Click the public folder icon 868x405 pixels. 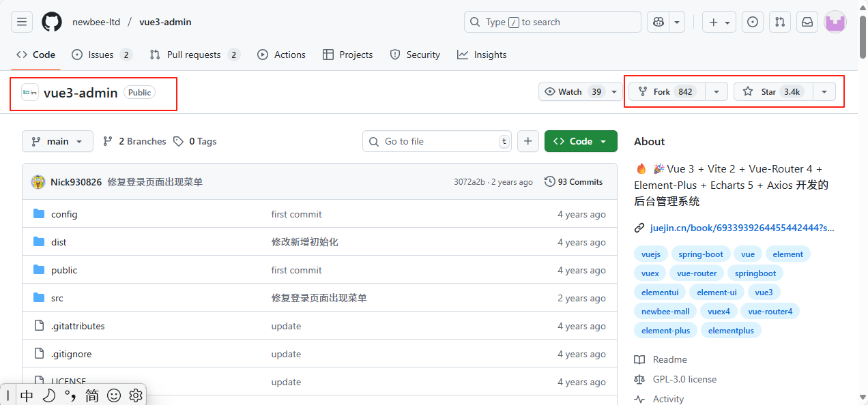coord(39,270)
